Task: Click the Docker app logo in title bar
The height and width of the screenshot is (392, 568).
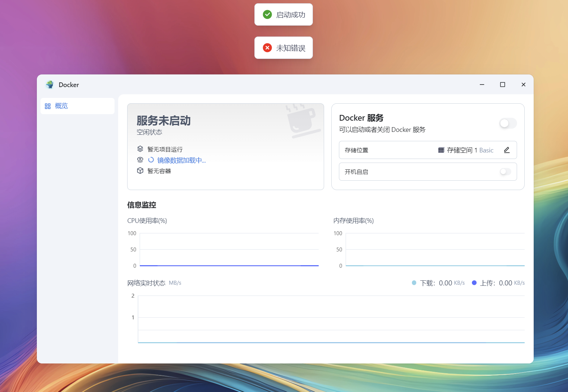Action: 50,85
